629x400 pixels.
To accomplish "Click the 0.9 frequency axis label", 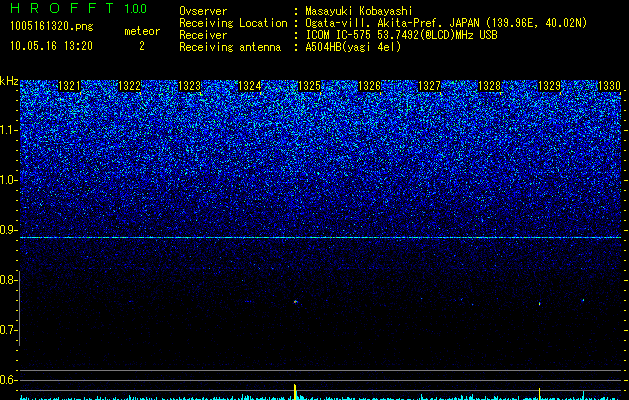I will pyautogui.click(x=9, y=230).
